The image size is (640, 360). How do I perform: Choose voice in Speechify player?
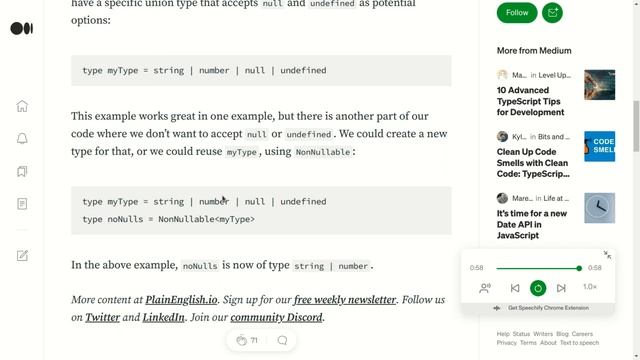[x=485, y=288]
